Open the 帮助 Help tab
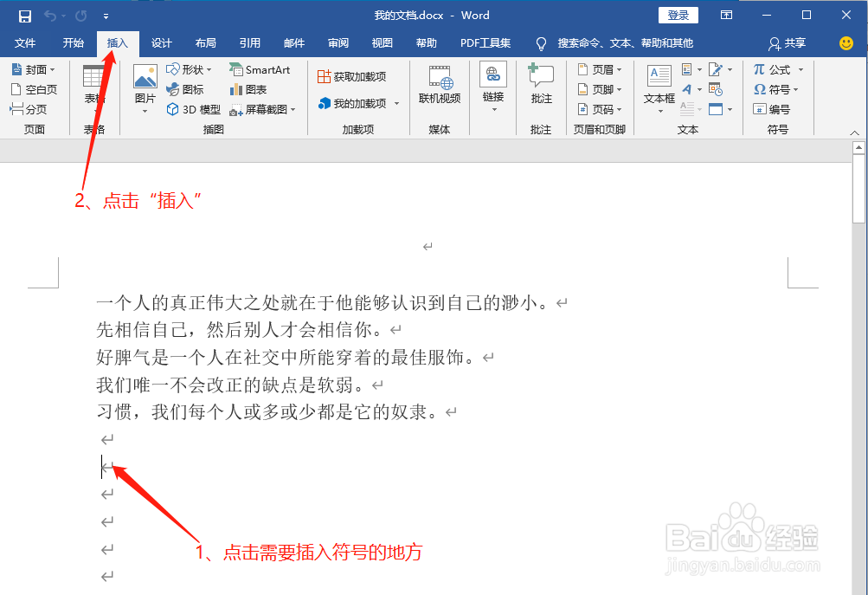Screen dimensions: 868x595 coord(427,43)
